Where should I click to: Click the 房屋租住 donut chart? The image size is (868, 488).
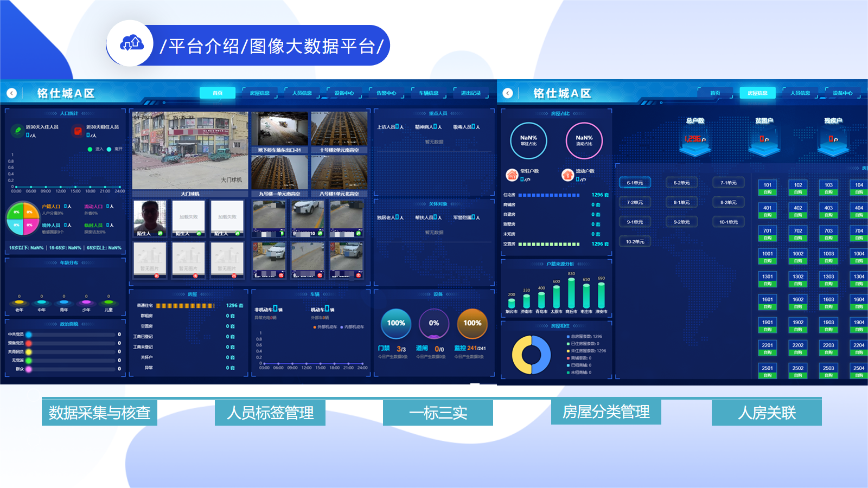tap(531, 355)
